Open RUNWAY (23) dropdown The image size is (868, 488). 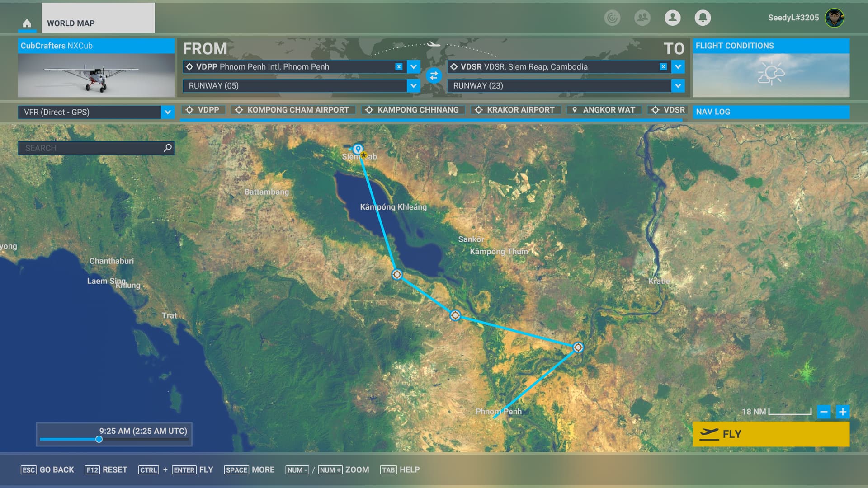[678, 86]
